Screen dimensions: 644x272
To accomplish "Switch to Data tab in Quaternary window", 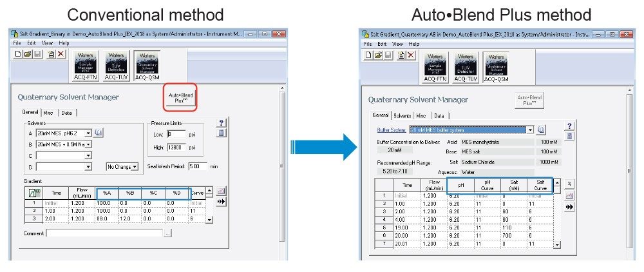I will click(439, 116).
